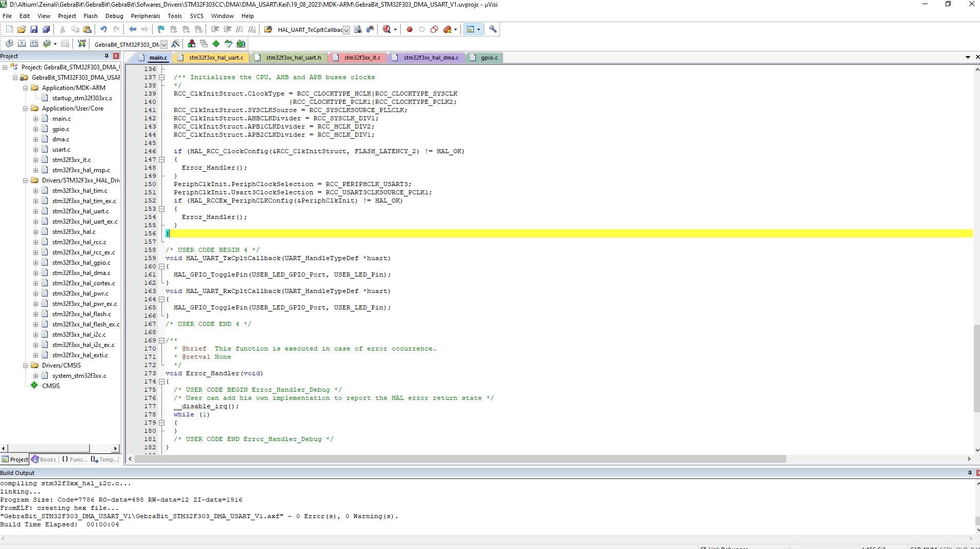Select usart.c in the project tree
This screenshot has height=549, width=980.
[61, 150]
